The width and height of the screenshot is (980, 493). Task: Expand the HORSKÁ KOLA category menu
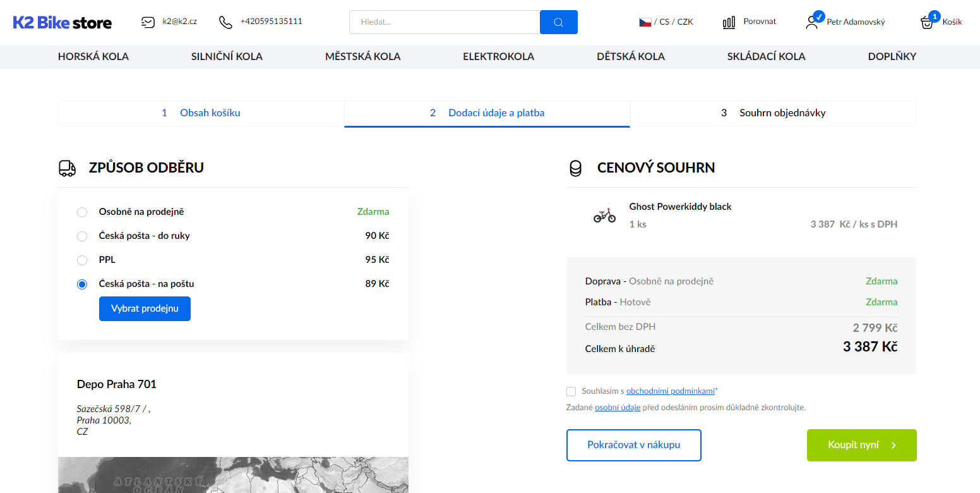93,57
